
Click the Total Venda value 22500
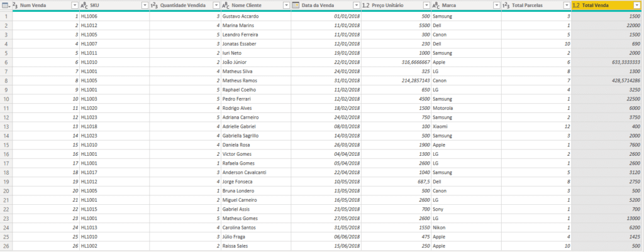[606, 99]
